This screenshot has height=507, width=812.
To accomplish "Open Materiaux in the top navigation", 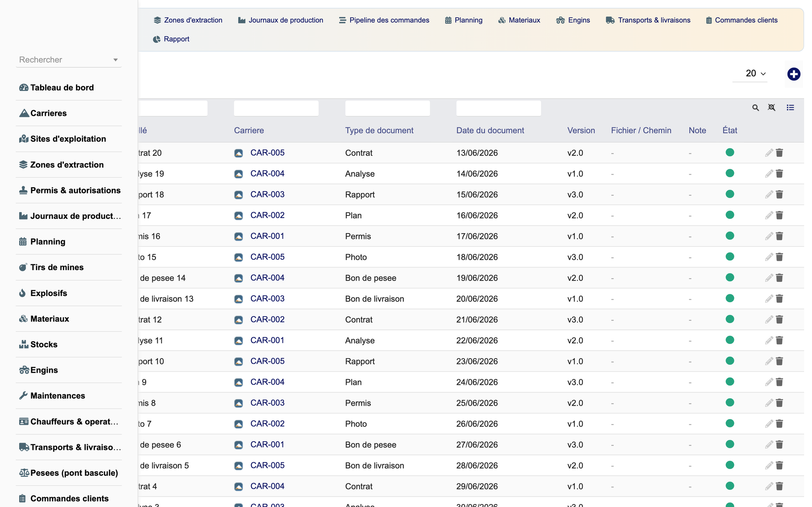I will point(519,20).
